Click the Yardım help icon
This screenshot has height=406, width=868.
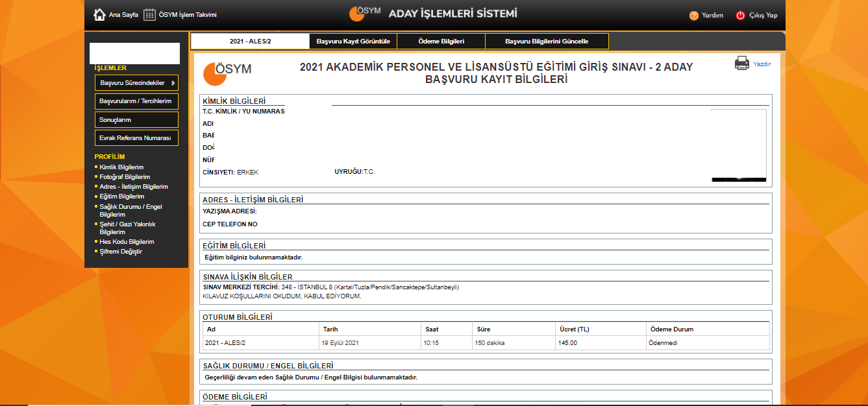pyautogui.click(x=694, y=15)
